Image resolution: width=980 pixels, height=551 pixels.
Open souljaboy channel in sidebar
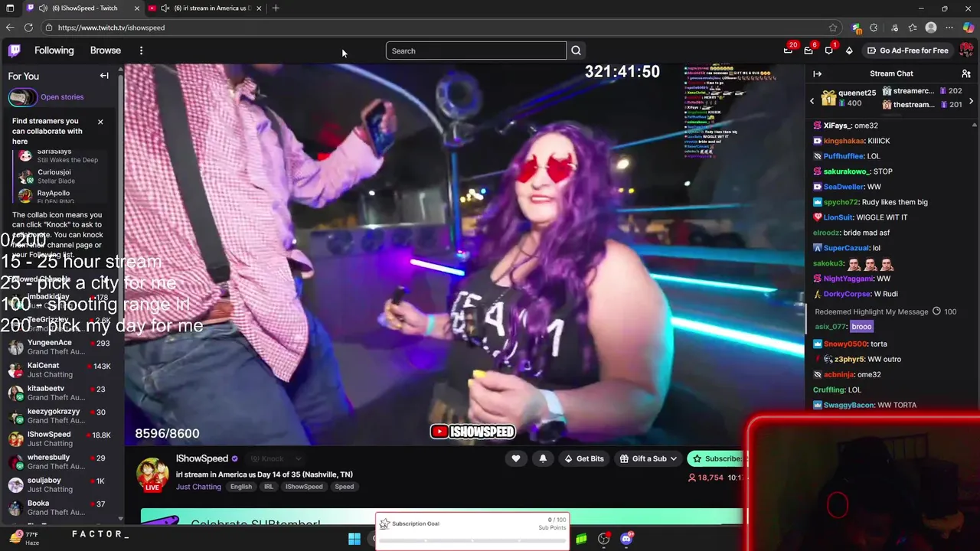click(61, 484)
